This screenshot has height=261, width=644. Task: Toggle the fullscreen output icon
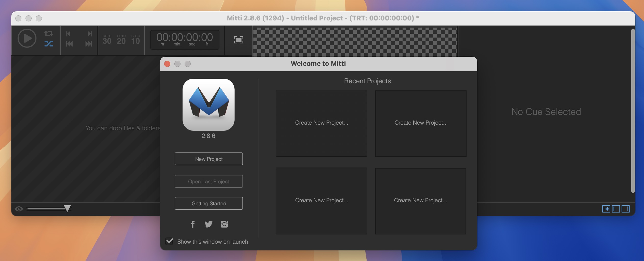238,40
